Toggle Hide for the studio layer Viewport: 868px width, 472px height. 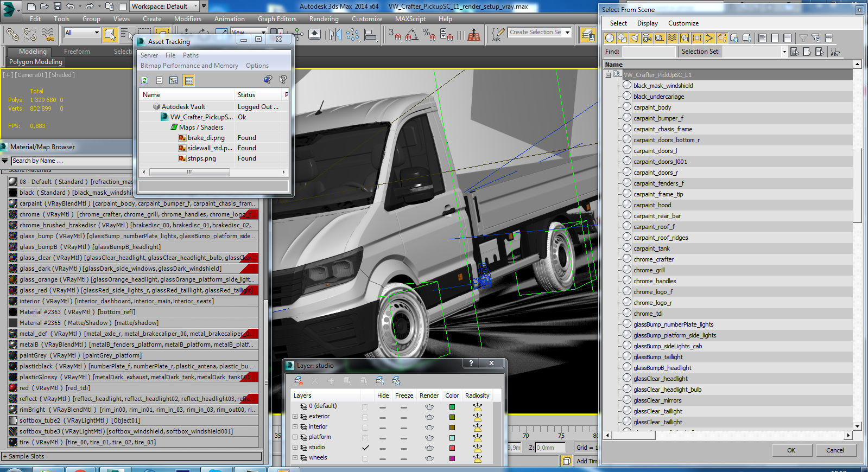click(x=383, y=448)
